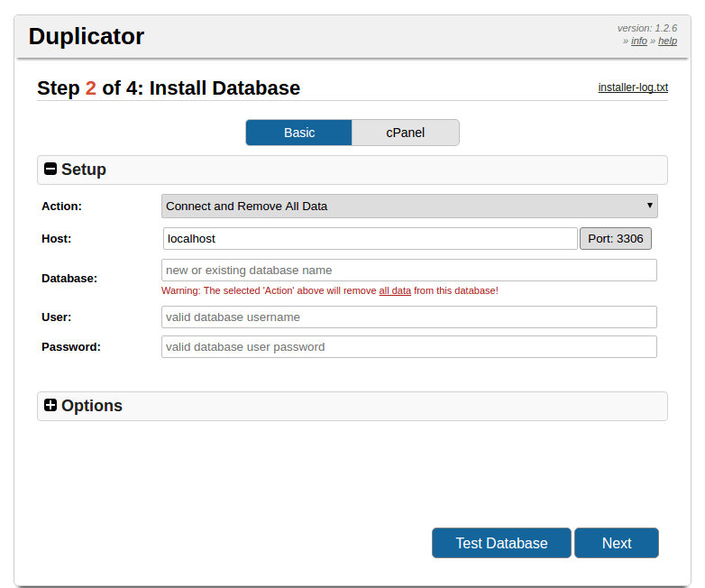Switch to the Basic tab
Screen dimensions: 705x588
coord(298,133)
